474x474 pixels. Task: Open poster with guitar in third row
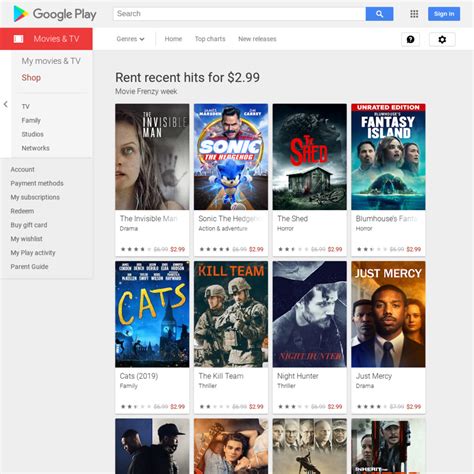(x=231, y=446)
